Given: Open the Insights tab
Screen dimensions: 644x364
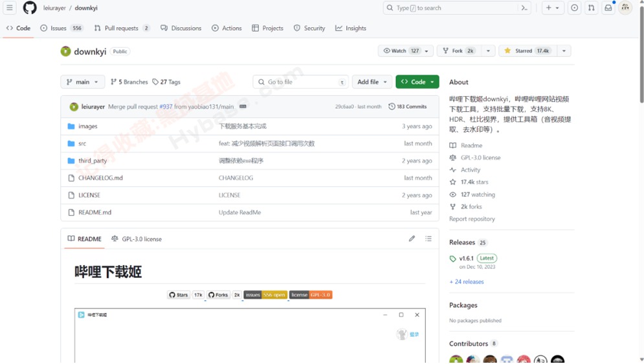Looking at the screenshot, I should [351, 28].
